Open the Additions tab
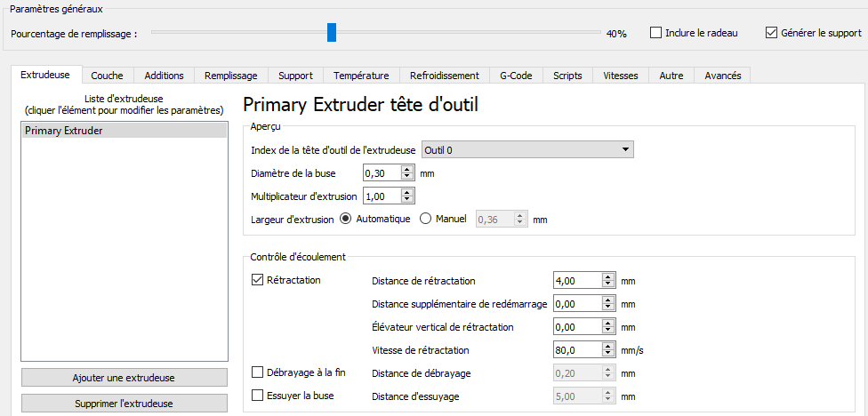This screenshot has width=868, height=416. (164, 76)
